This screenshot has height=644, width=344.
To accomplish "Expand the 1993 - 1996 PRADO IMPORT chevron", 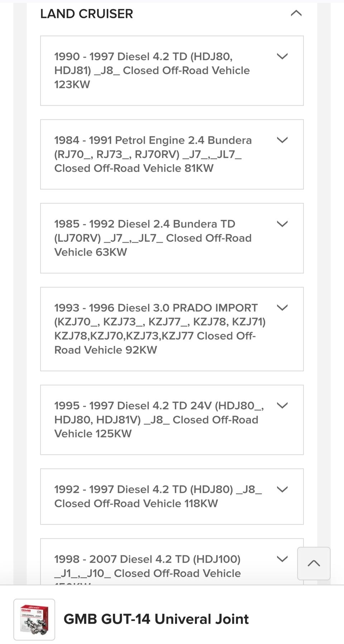I will pyautogui.click(x=282, y=307).
